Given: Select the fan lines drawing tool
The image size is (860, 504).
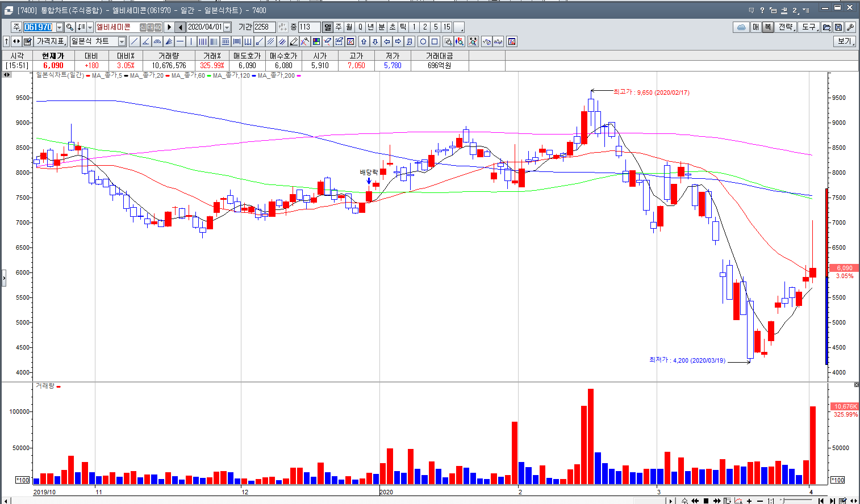Looking at the screenshot, I should [169, 41].
